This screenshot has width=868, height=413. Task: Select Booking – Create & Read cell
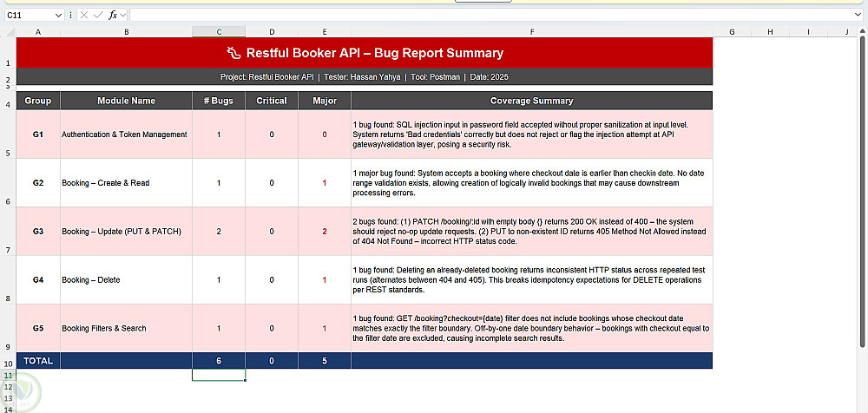tap(126, 183)
